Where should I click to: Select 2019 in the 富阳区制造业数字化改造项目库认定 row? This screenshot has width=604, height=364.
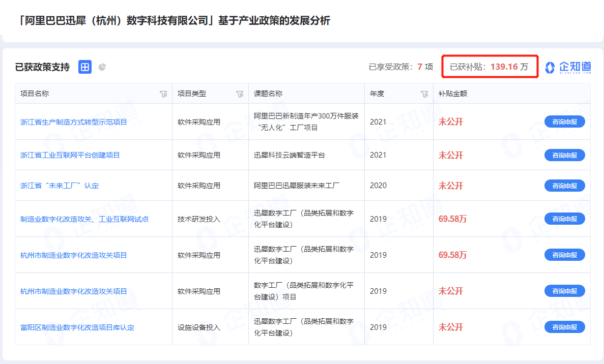click(378, 327)
